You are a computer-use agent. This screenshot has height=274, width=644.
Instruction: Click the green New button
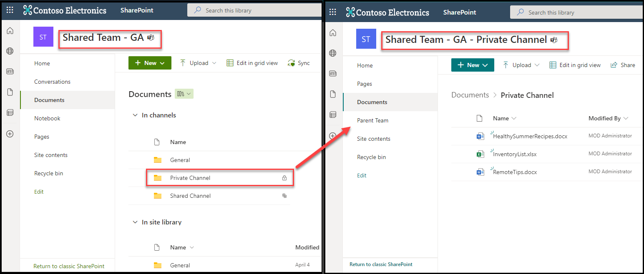click(x=150, y=63)
